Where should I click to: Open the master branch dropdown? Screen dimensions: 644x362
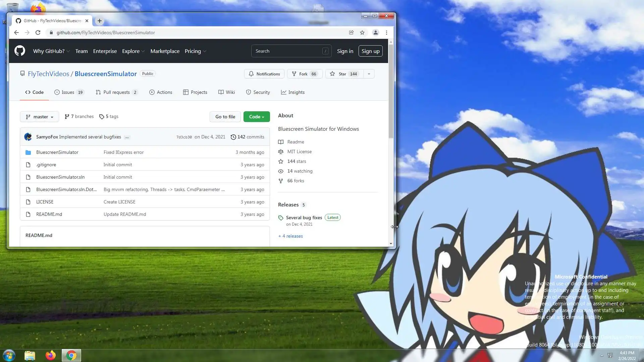click(x=40, y=117)
